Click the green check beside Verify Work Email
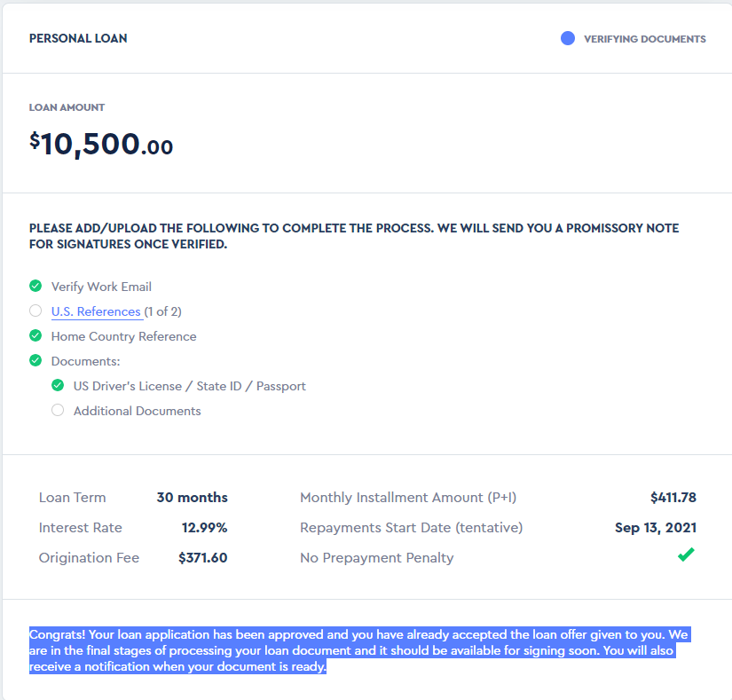 point(35,286)
